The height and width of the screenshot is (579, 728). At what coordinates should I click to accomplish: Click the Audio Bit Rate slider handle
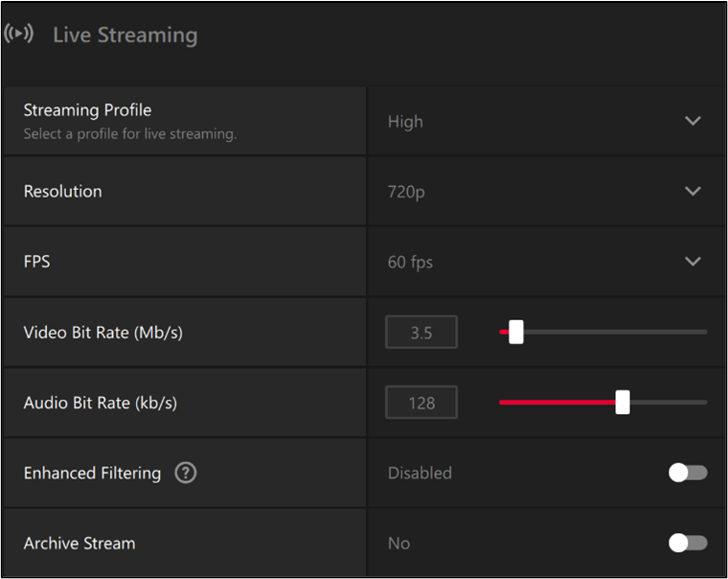(623, 402)
